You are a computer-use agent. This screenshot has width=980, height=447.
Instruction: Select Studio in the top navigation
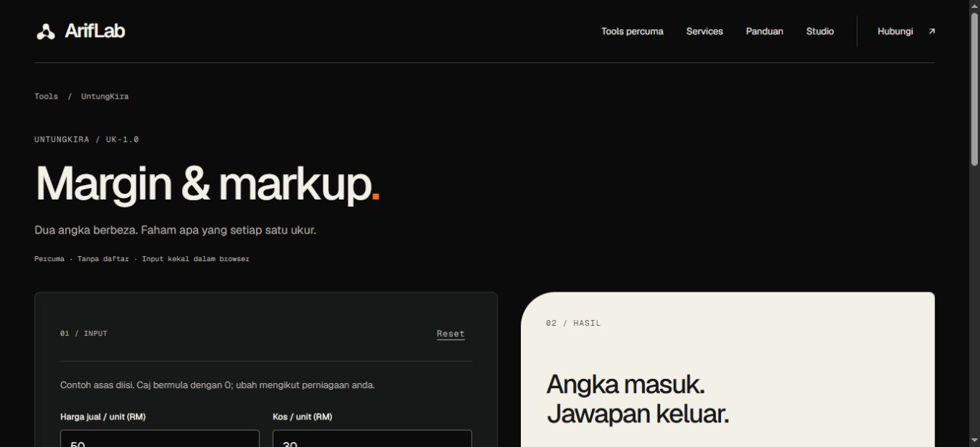point(820,31)
